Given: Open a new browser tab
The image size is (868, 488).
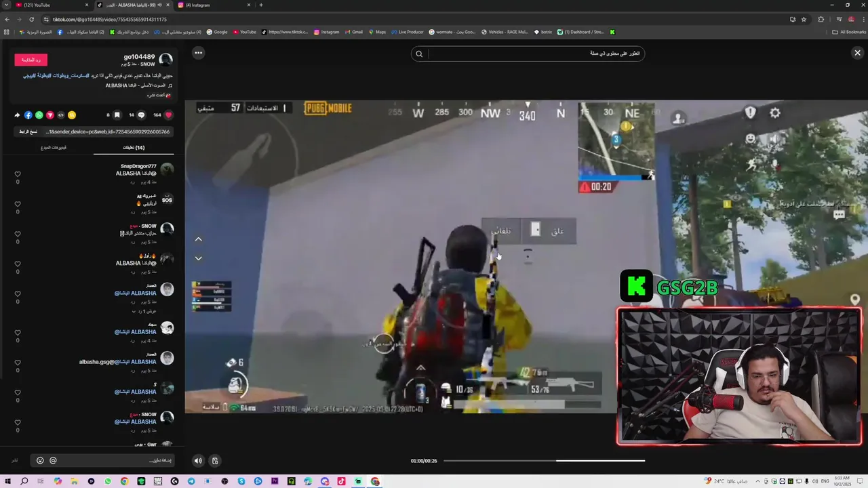Looking at the screenshot, I should (x=261, y=5).
